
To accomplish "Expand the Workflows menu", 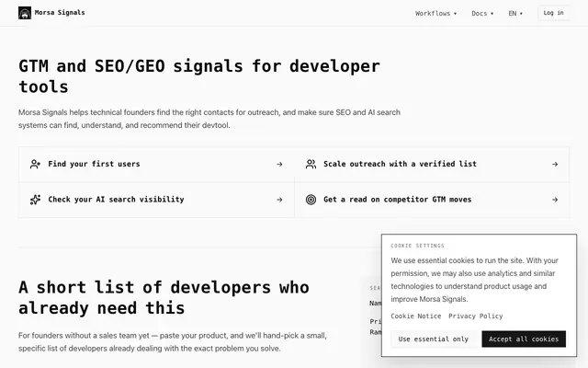I will coord(435,13).
